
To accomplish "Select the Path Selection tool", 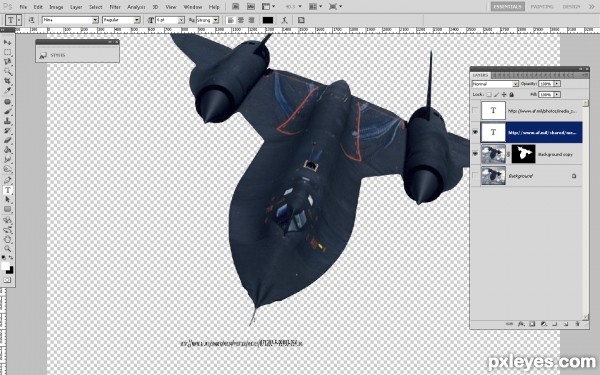I will tap(7, 200).
